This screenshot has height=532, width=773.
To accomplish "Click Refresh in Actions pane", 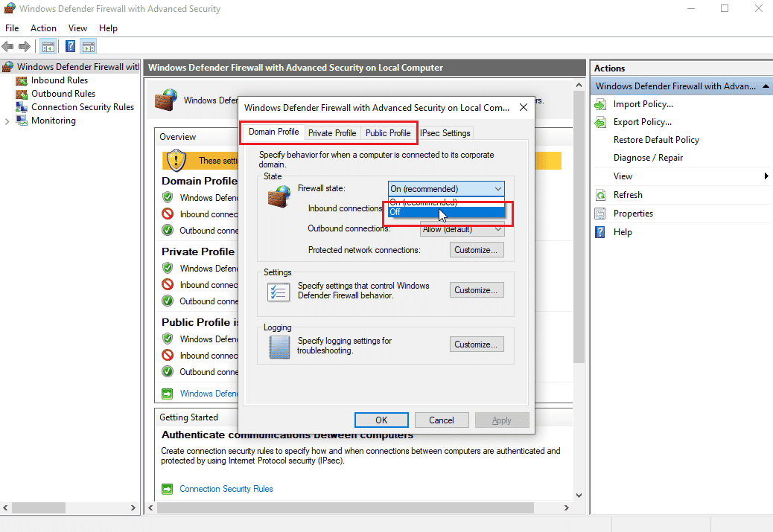I will point(628,195).
